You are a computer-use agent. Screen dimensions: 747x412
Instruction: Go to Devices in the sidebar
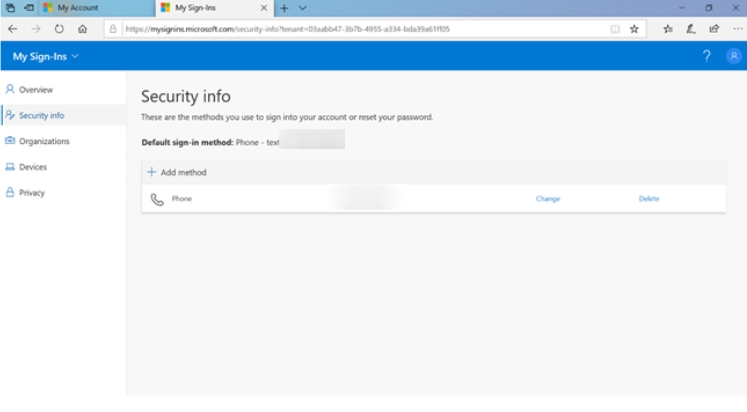coord(32,167)
